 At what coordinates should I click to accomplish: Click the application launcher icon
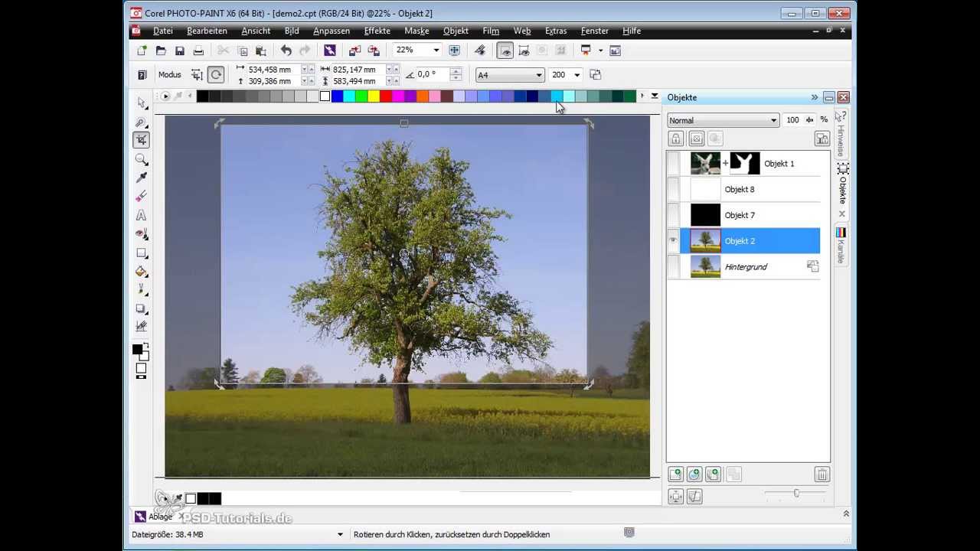pos(586,51)
